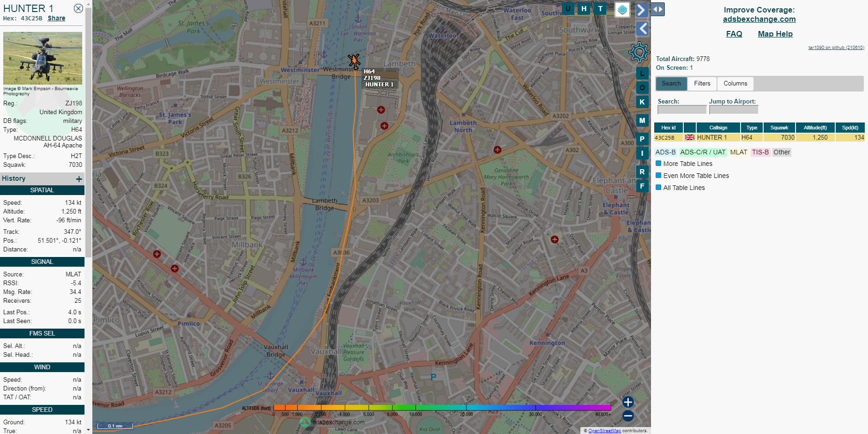Toggle the K map option button
This screenshot has height=434, width=868.
click(x=642, y=102)
